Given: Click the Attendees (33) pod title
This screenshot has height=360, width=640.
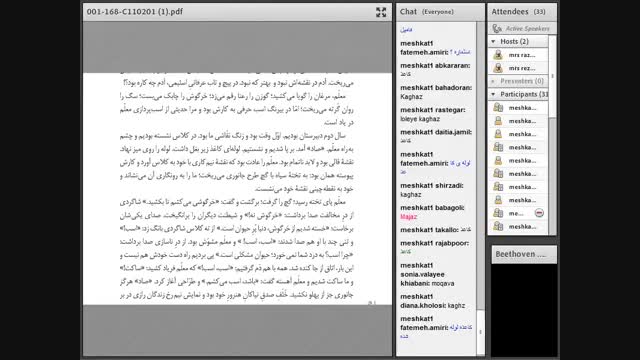Looking at the screenshot, I should (x=518, y=12).
